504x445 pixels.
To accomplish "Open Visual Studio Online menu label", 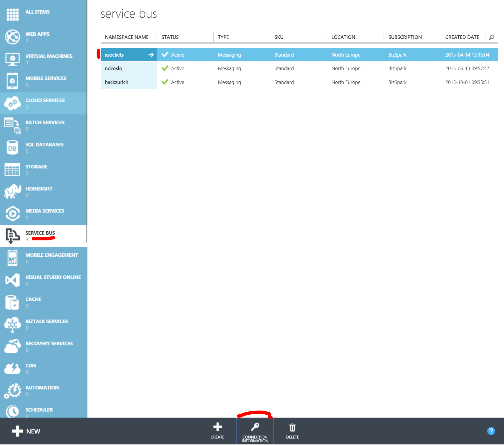I will click(x=53, y=277).
